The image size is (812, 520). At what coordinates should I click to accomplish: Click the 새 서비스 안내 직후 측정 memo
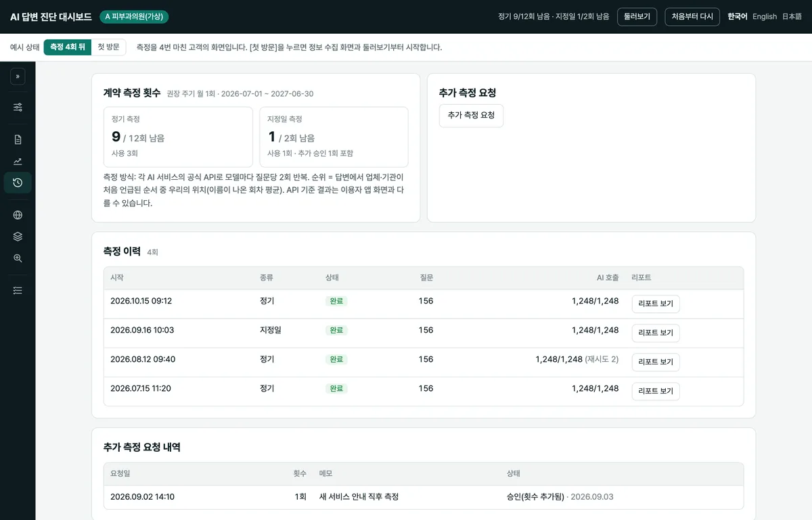359,497
